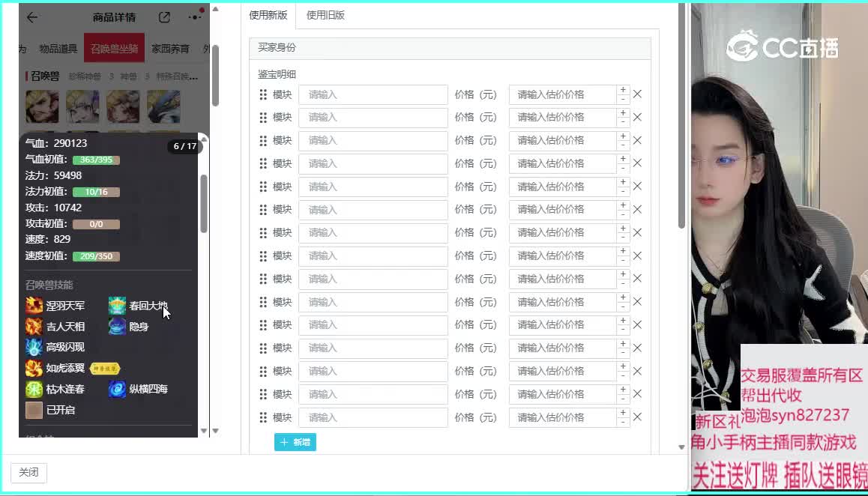Increase price with plus in last row
Viewport: 868px width, 496px height.
(623, 412)
